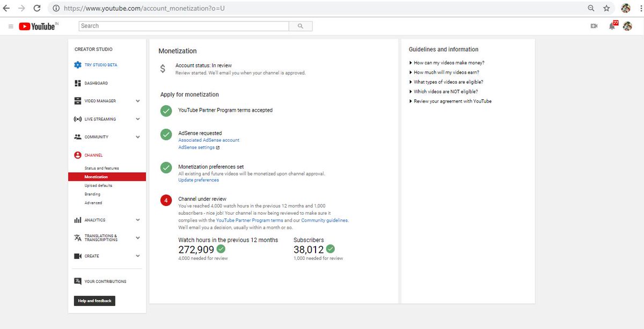Open the Chrome profile avatar

pos(625,8)
